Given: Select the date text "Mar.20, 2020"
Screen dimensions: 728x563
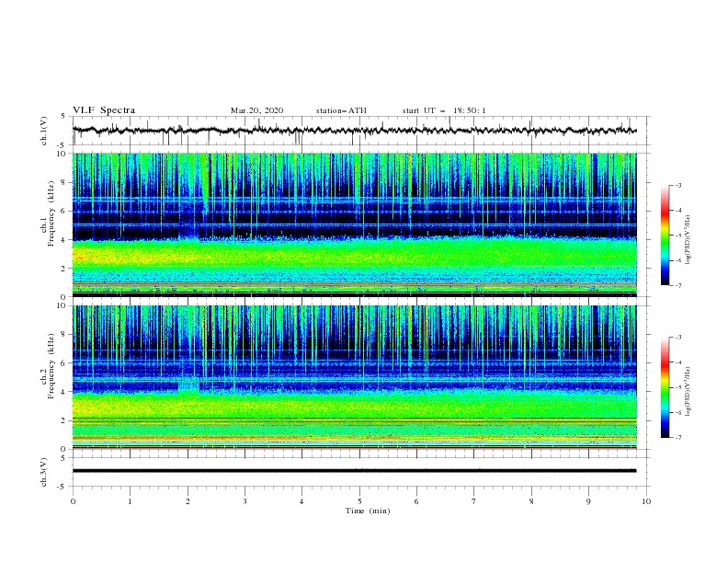Looking at the screenshot, I should tap(256, 110).
